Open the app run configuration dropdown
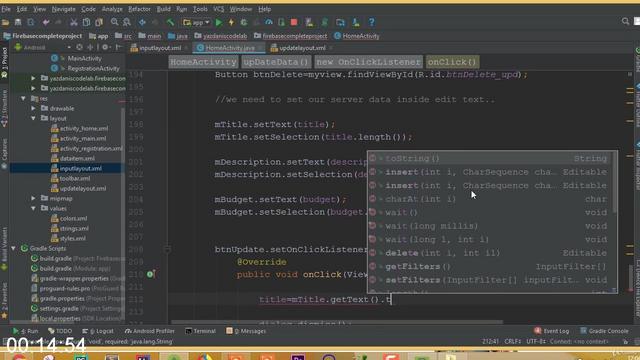The width and height of the screenshot is (640, 360). (196, 22)
